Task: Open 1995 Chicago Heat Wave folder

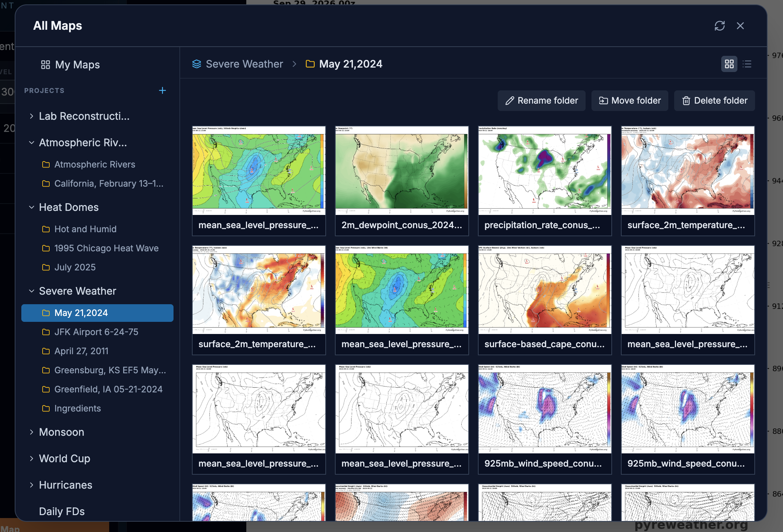Action: [x=97, y=248]
